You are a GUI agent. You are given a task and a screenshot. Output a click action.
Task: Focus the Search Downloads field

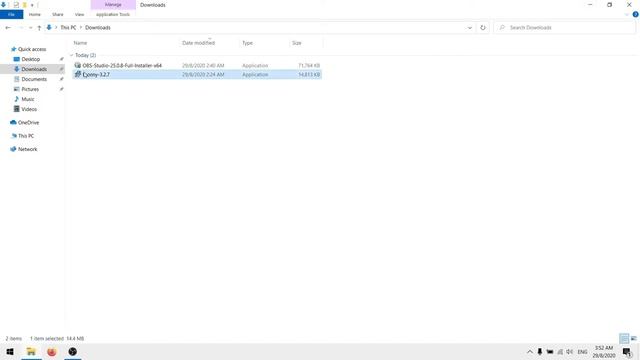tap(565, 27)
